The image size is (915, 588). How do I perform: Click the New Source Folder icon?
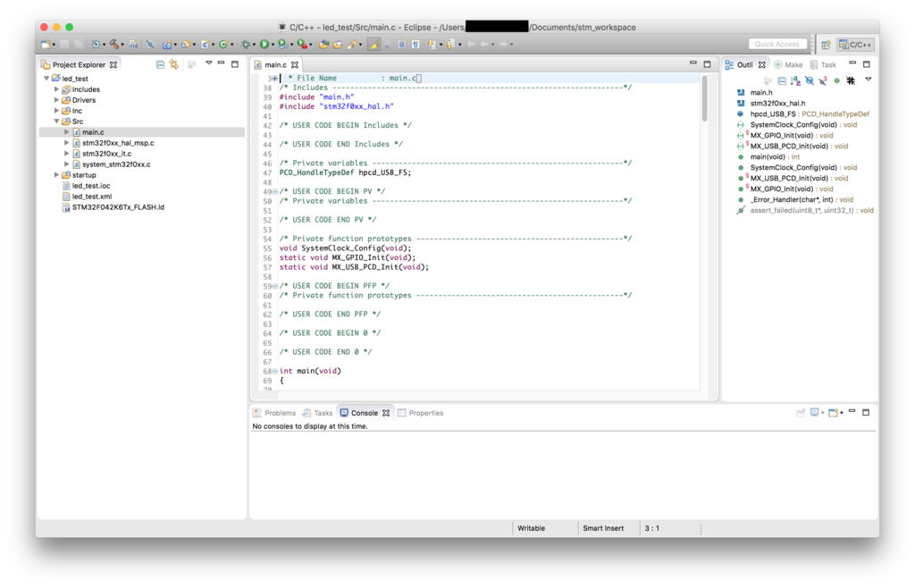pos(186,45)
